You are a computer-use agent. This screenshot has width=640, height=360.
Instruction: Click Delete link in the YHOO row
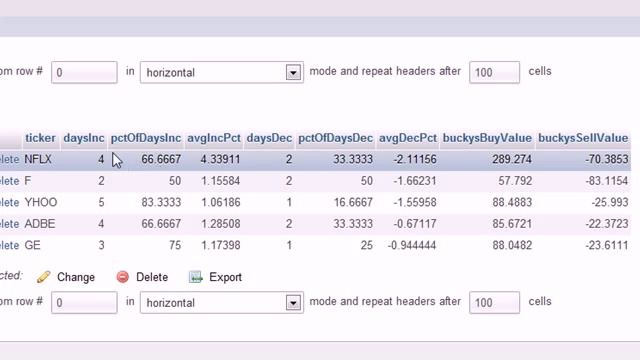9,202
